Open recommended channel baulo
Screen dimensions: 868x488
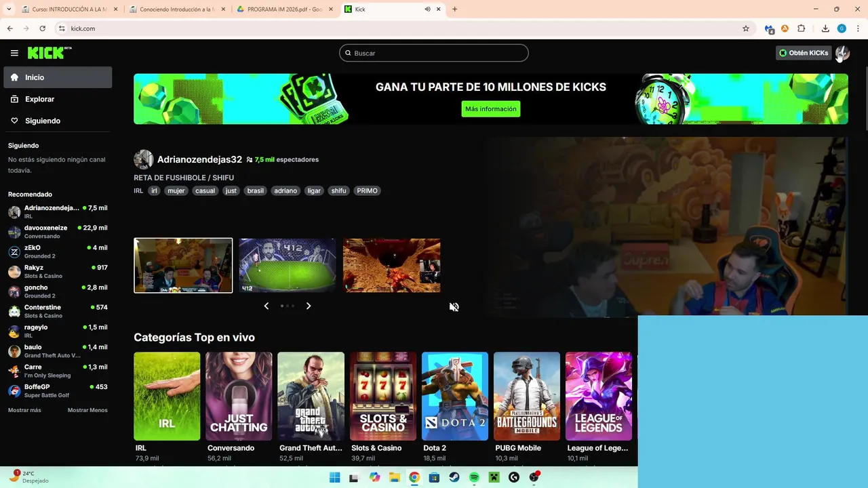58,351
